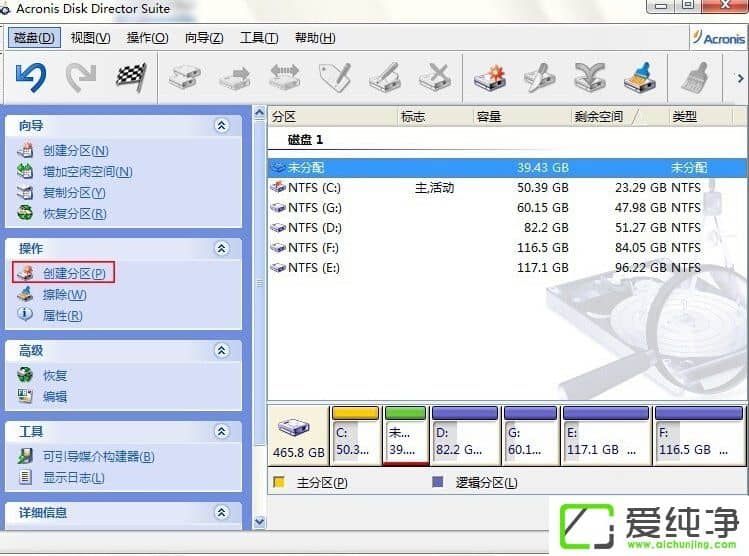Select NTFS (E:) partition row
Viewport: 749px width, 556px height.
coord(507,268)
